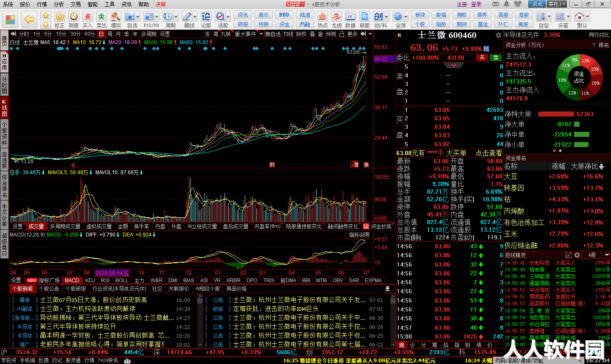Switch to the KDJ indicator tab

point(90,280)
